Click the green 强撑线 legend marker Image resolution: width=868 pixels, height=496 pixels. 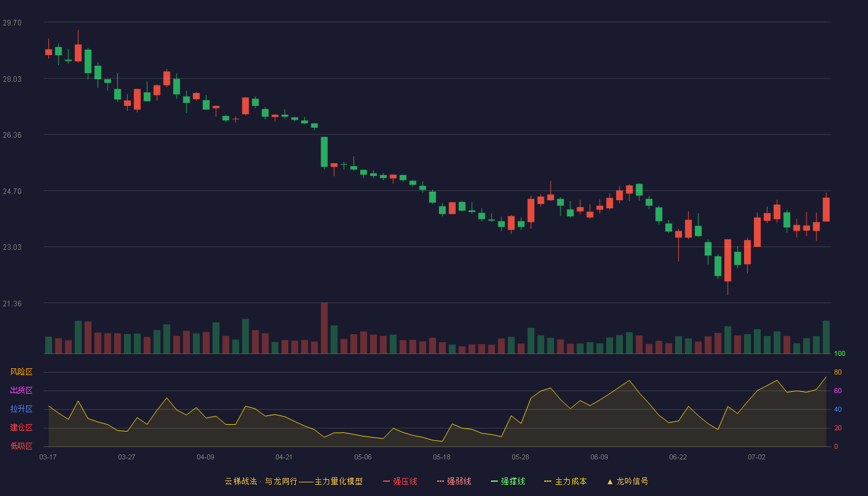point(494,481)
